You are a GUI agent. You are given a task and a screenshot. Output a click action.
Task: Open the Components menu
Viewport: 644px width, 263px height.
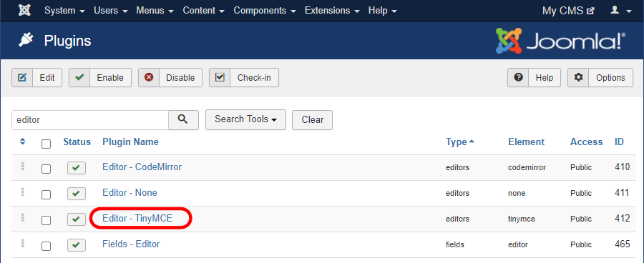265,11
